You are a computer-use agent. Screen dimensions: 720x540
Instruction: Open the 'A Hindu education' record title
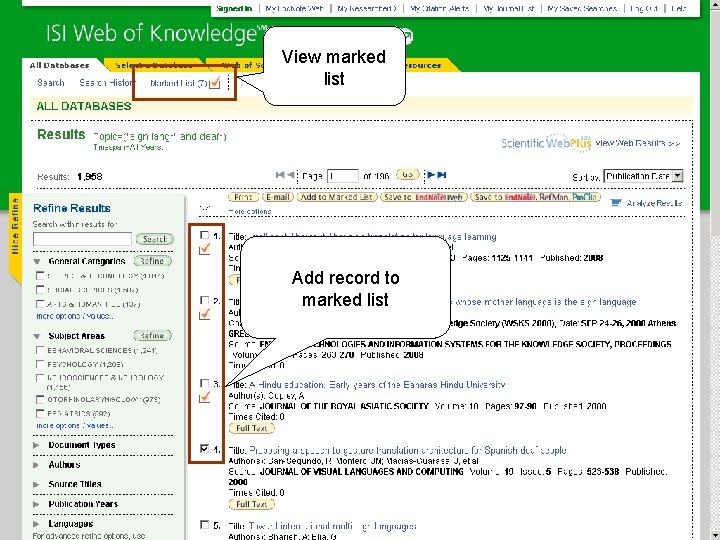click(377, 385)
